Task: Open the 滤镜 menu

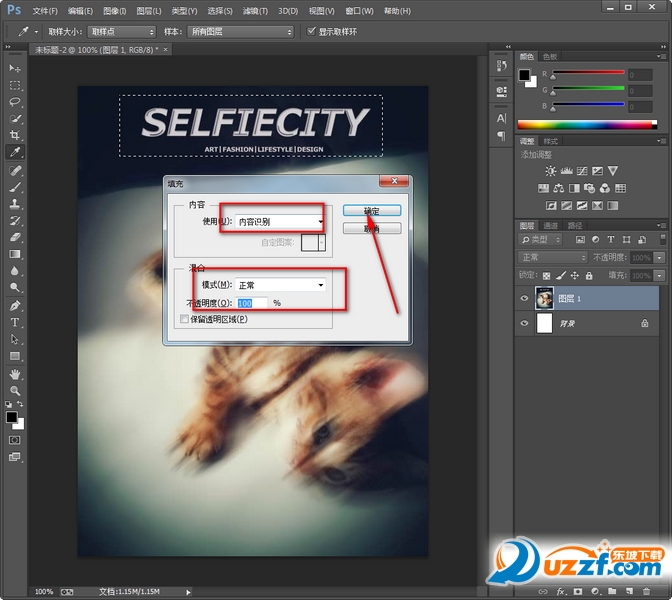Action: 255,11
